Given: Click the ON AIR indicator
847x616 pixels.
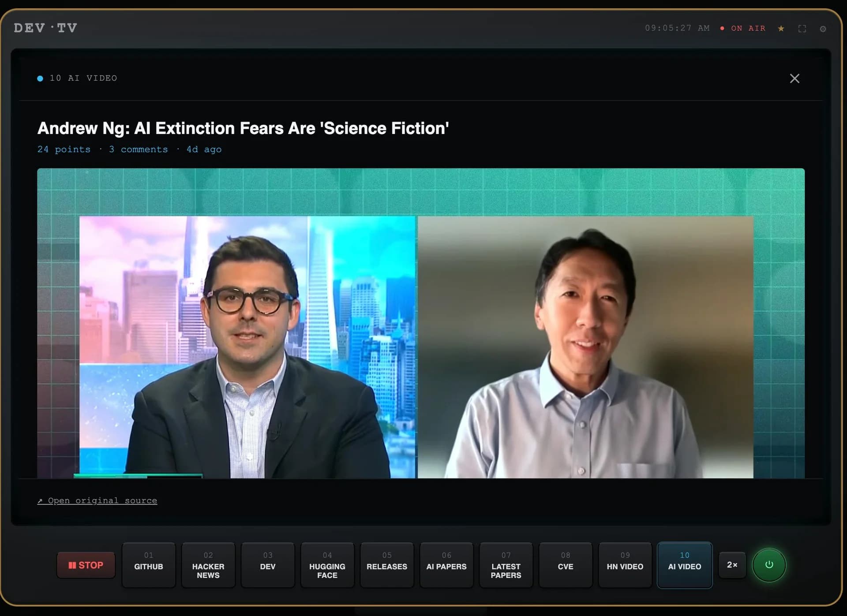Looking at the screenshot, I should 743,28.
